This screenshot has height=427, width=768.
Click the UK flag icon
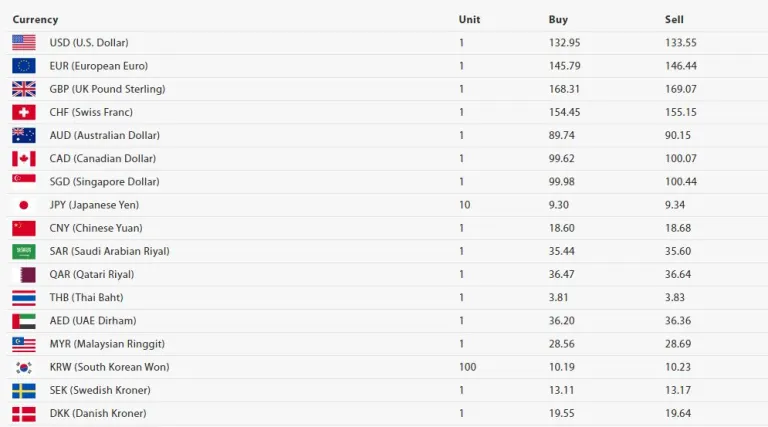point(24,89)
